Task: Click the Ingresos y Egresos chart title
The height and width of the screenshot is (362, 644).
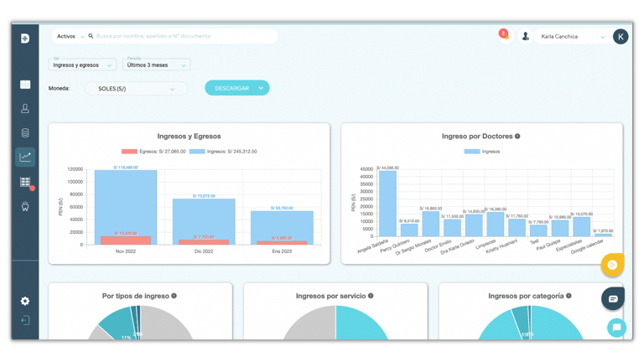Action: (189, 137)
